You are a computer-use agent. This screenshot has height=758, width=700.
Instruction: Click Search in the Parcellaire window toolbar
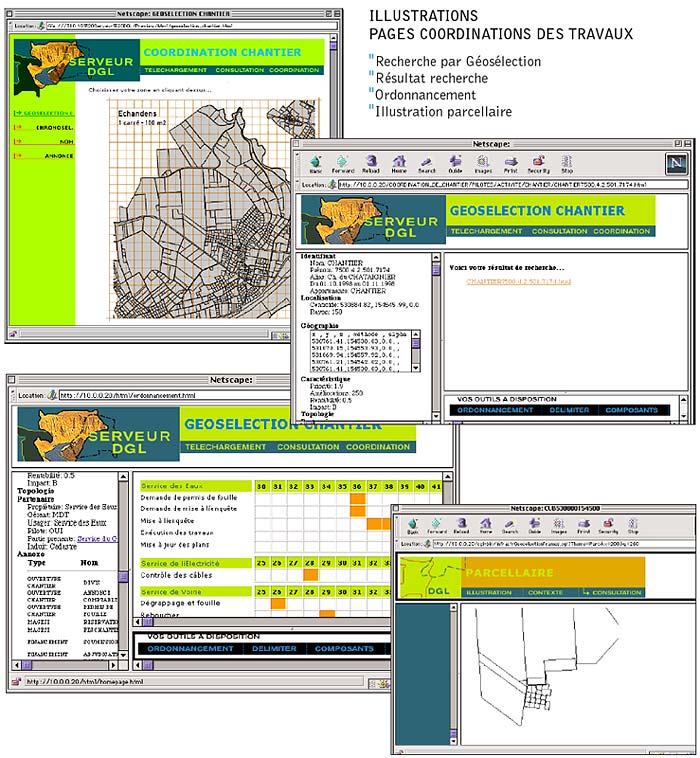coord(510,526)
